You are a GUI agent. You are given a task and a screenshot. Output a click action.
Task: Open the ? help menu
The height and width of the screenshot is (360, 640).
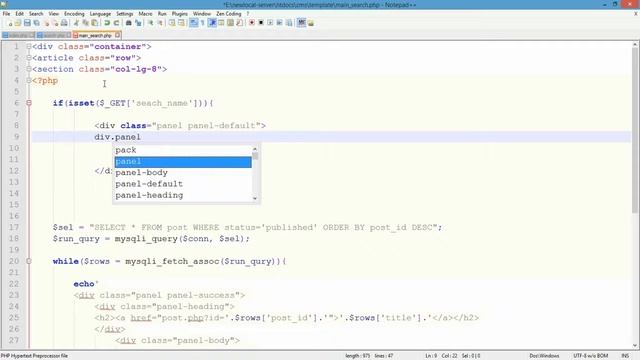coord(248,13)
